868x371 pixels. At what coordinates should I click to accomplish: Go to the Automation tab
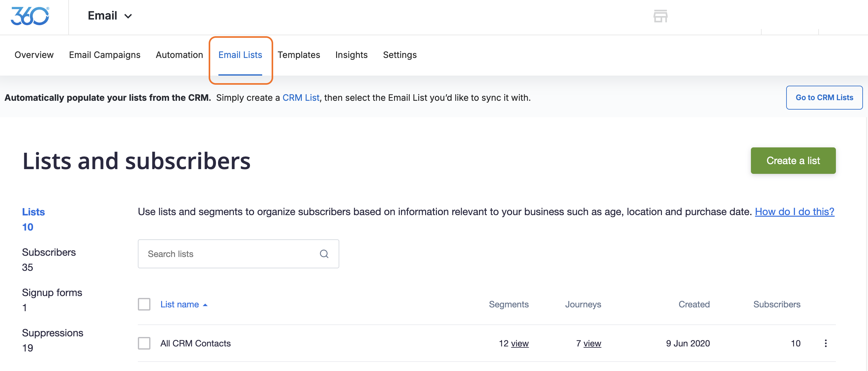click(179, 54)
